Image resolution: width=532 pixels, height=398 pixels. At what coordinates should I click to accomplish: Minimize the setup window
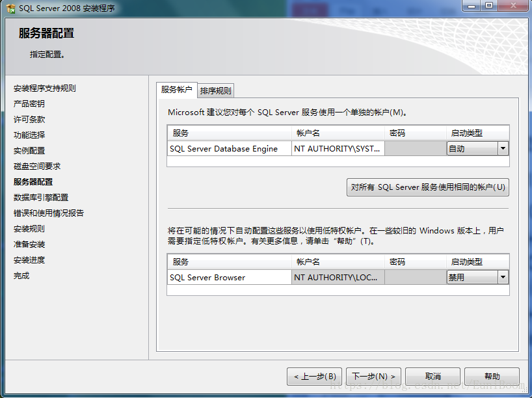tap(472, 6)
